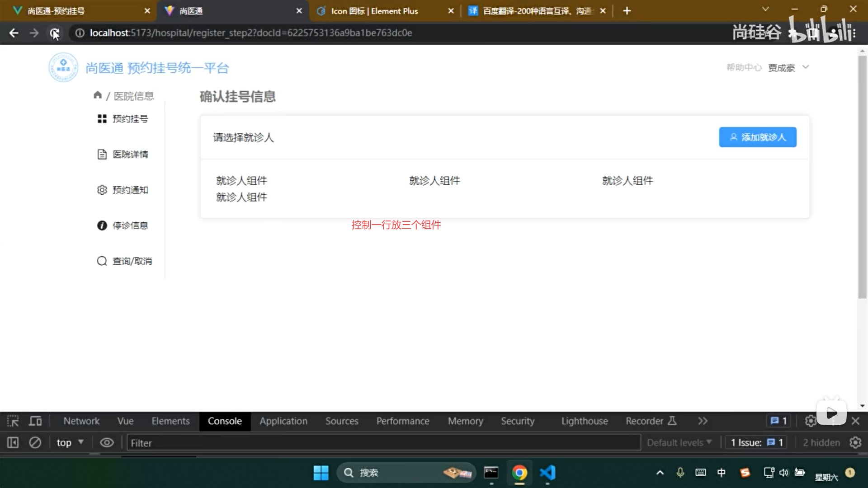Activate the DevTools inspect element cursor

point(12,421)
